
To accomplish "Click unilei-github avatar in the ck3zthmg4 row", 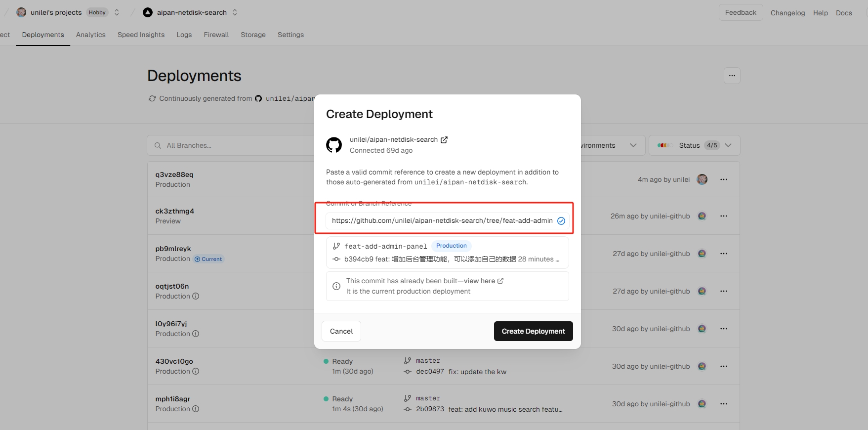I will pyautogui.click(x=702, y=216).
